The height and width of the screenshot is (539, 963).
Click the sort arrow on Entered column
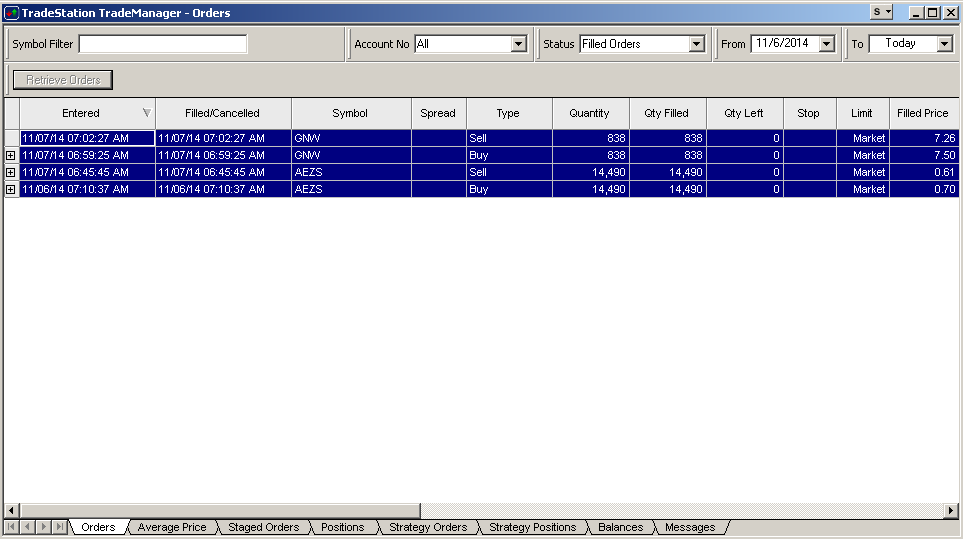pos(147,113)
